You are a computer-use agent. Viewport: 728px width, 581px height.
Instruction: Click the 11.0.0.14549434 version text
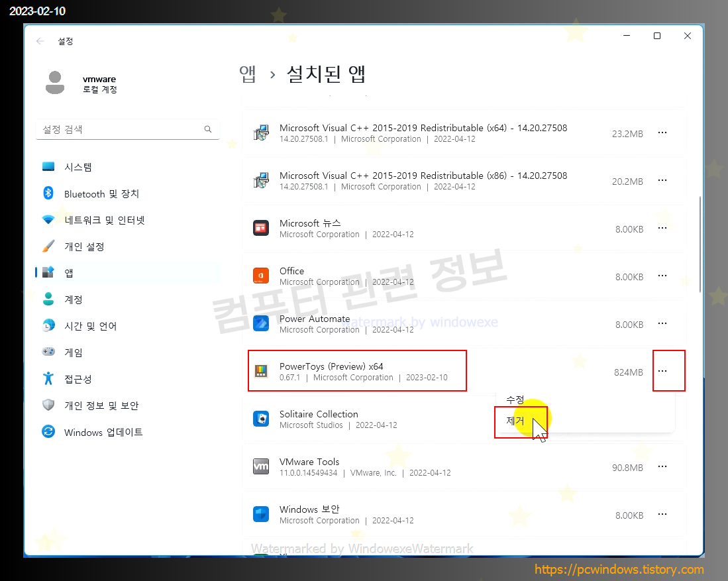pos(308,473)
